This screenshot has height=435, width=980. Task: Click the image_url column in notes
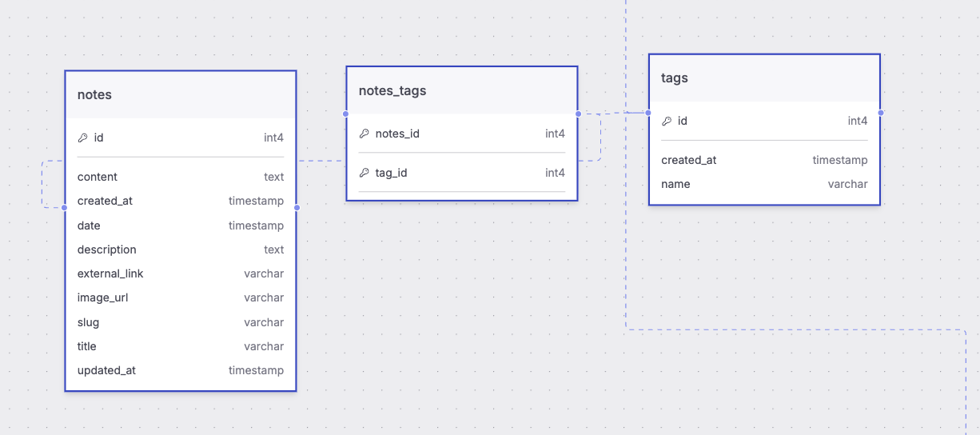pos(181,297)
